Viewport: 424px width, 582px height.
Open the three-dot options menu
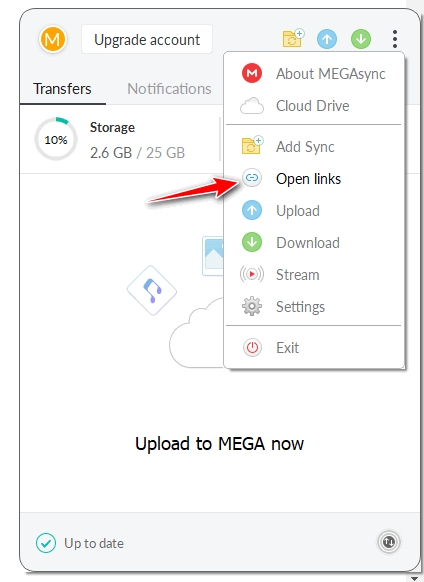pos(395,39)
